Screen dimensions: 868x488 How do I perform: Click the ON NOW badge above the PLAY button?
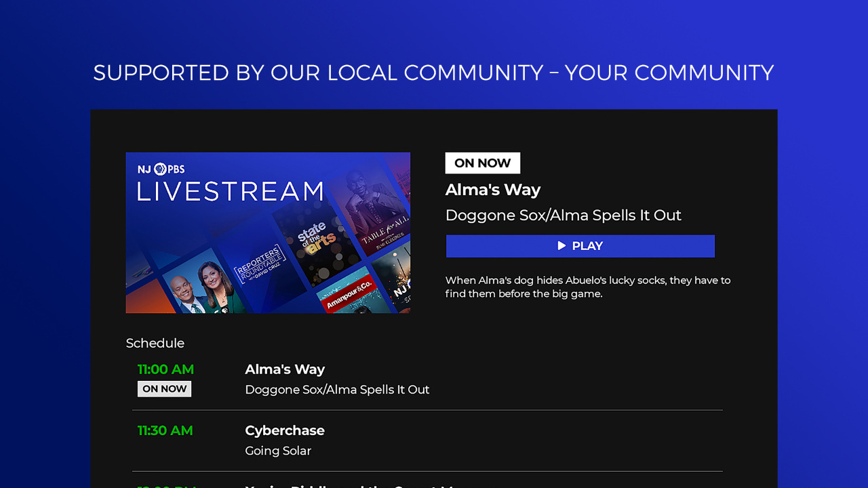click(x=482, y=163)
